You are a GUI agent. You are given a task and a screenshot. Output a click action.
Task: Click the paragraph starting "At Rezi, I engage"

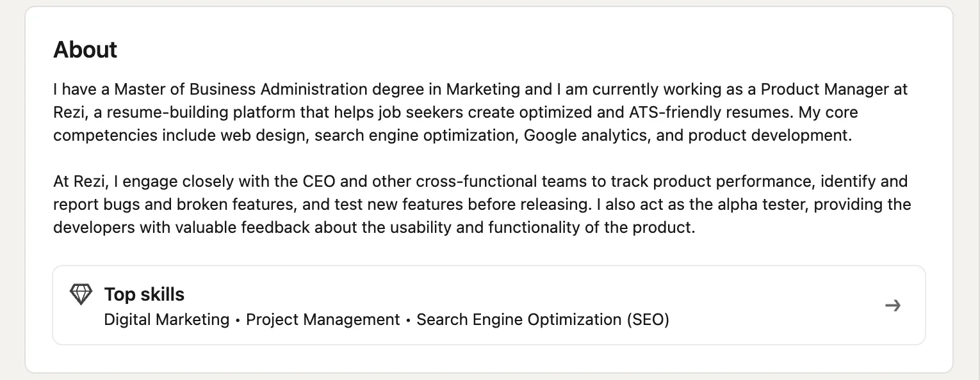click(x=482, y=204)
